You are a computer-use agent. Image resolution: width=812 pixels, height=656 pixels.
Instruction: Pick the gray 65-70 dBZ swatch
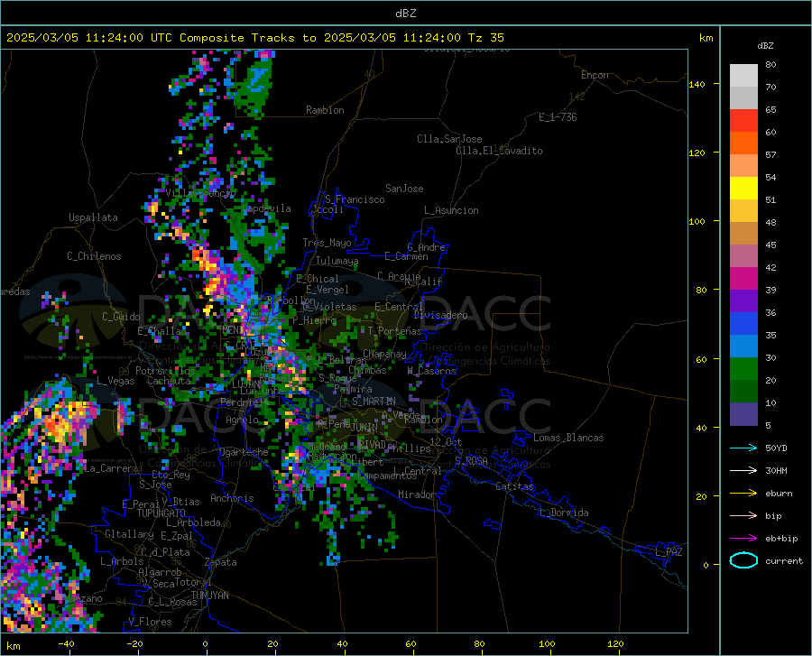[x=743, y=98]
